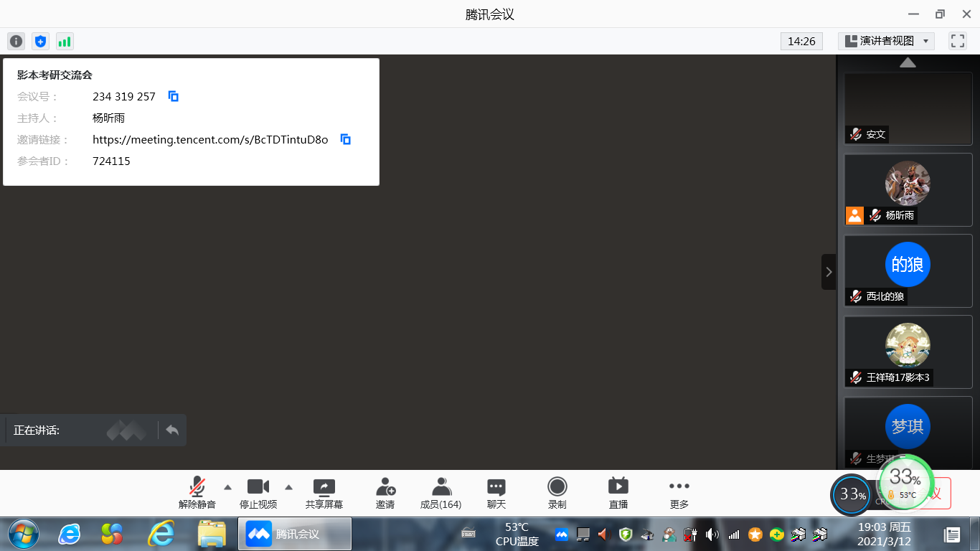Copy the invitation link
Viewport: 980px width, 551px height.
345,139
